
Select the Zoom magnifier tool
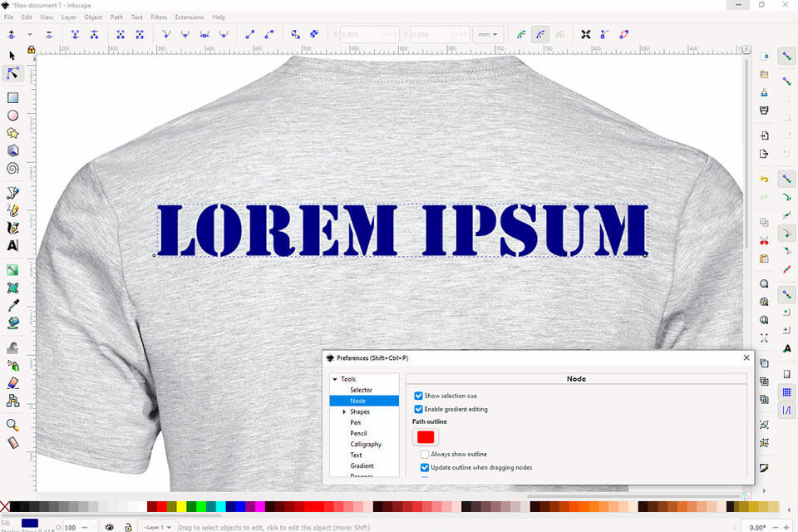tap(12, 425)
